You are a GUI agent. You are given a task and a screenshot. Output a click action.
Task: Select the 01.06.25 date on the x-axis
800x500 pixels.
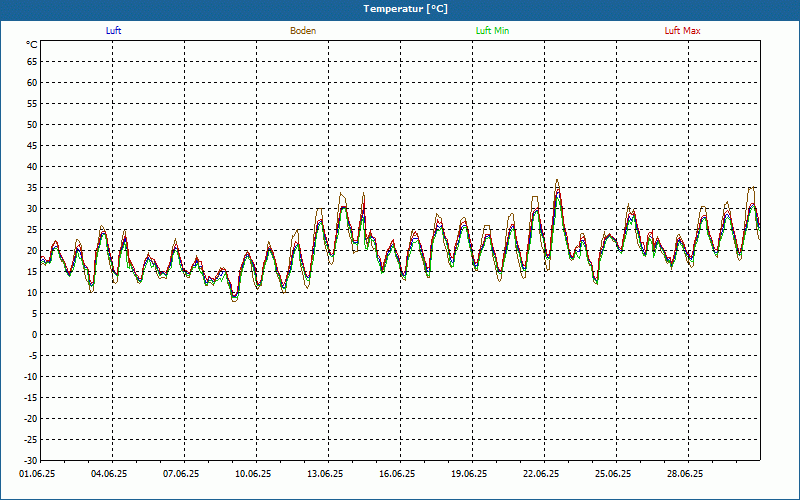pos(37,474)
